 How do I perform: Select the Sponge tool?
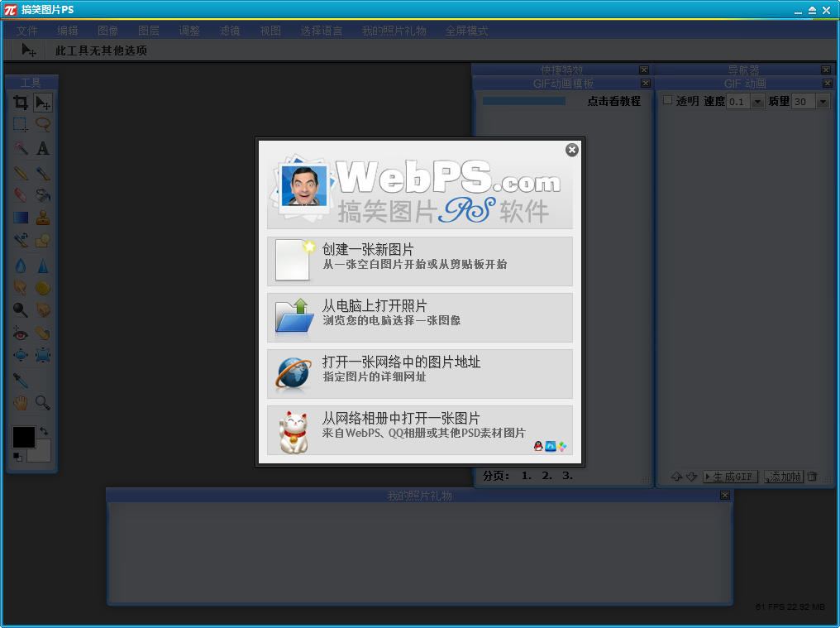[43, 288]
